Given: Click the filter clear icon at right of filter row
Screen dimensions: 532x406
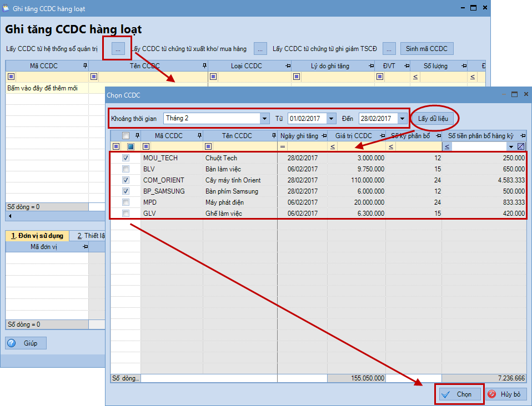Looking at the screenshot, I should coord(521,146).
